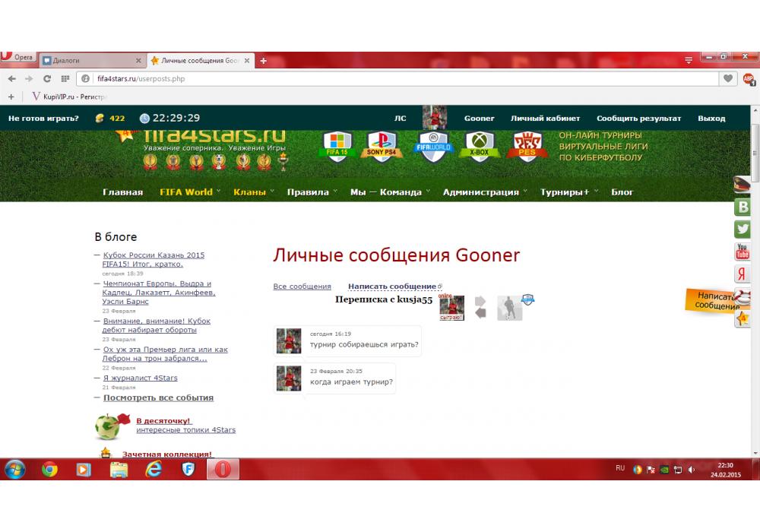The width and height of the screenshot is (760, 532).
Task: Open the Все сообщения link
Action: click(x=302, y=287)
